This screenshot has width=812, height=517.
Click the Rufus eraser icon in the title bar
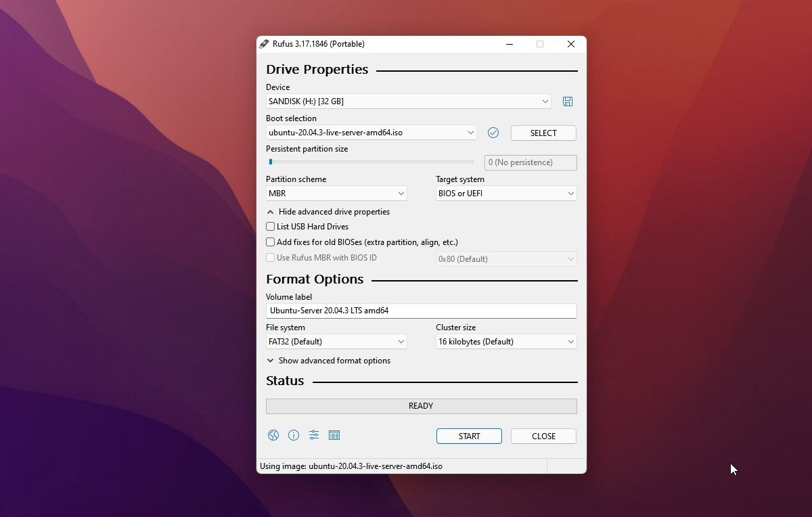click(x=265, y=43)
